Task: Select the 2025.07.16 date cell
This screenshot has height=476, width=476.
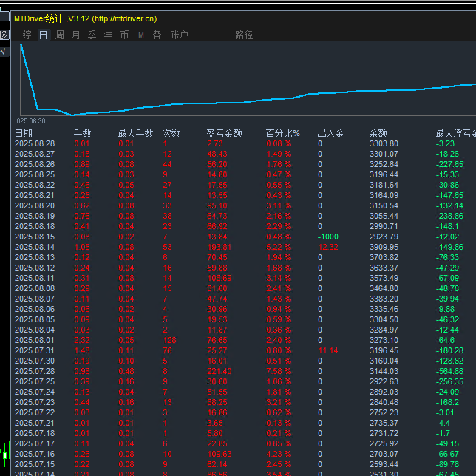Action: pyautogui.click(x=35, y=454)
